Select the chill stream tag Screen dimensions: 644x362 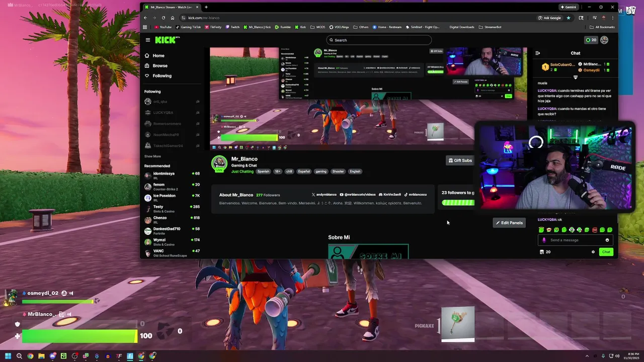(x=289, y=171)
